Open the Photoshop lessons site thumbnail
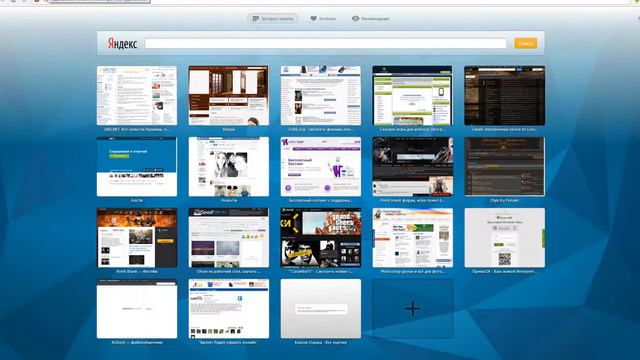Image resolution: width=640 pixels, height=360 pixels. pos(412,238)
